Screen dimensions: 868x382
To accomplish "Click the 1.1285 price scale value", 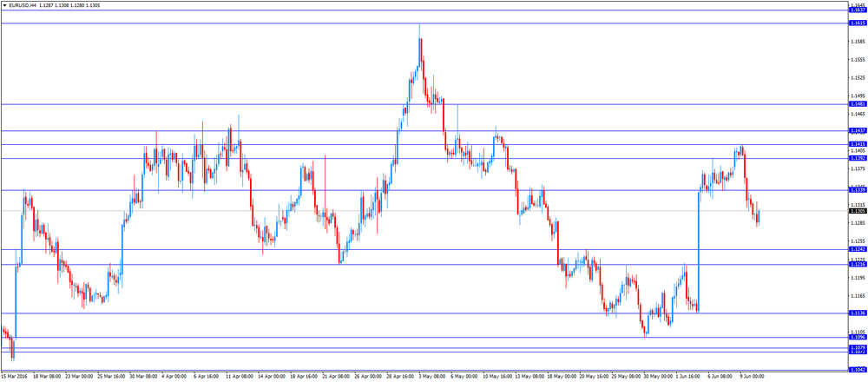I will 858,223.
